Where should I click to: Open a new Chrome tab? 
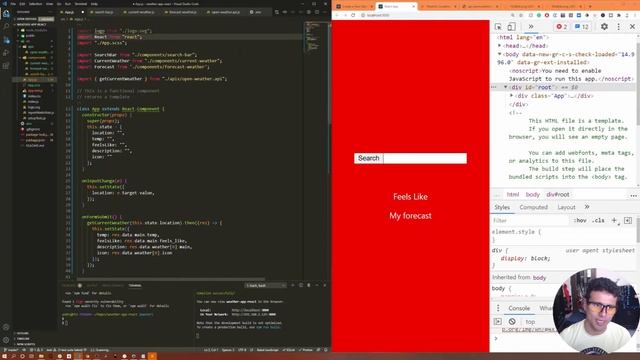(x=590, y=7)
